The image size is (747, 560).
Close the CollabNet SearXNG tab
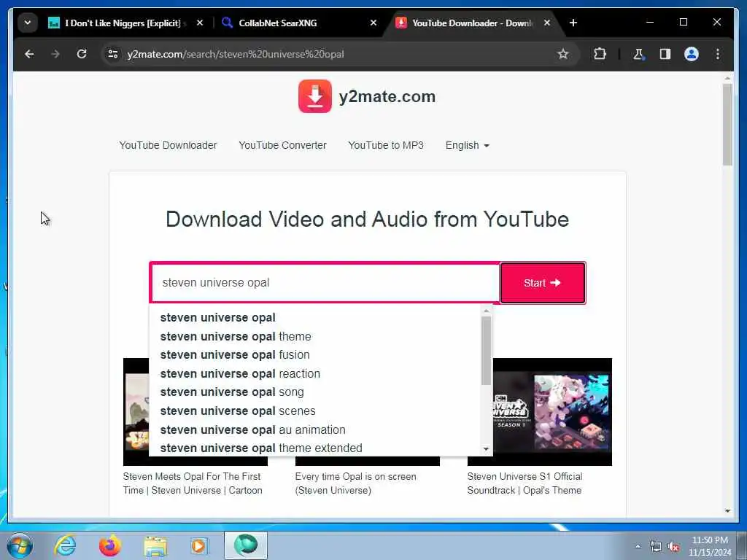coord(373,23)
